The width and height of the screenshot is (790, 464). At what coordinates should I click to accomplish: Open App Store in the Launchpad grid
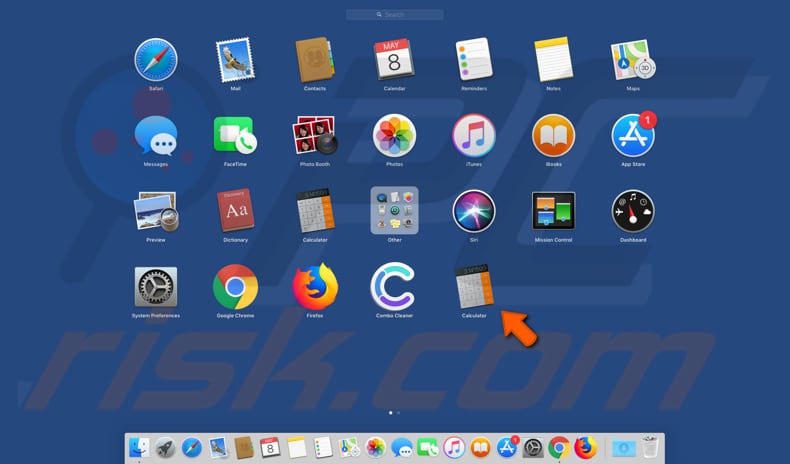(633, 135)
